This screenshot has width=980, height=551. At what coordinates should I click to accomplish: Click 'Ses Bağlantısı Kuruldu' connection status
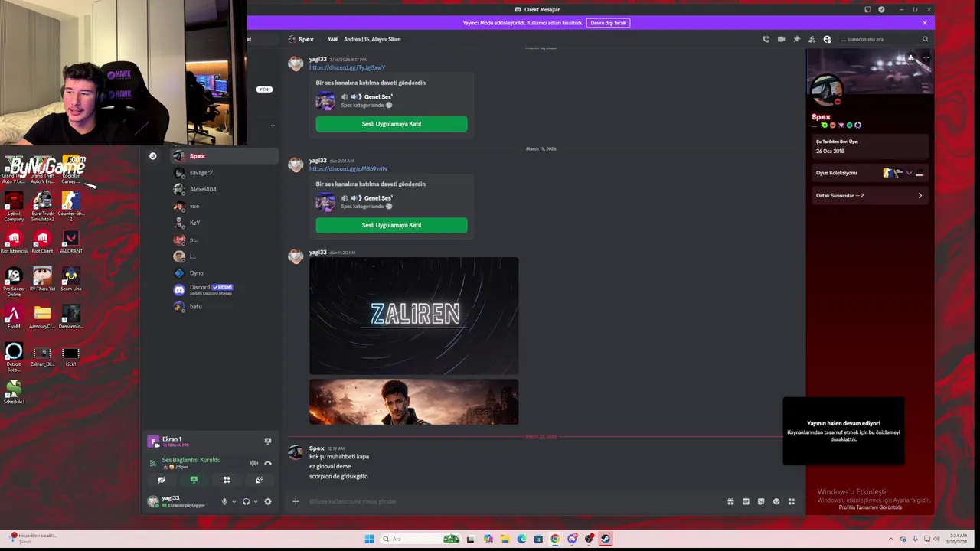tap(191, 460)
